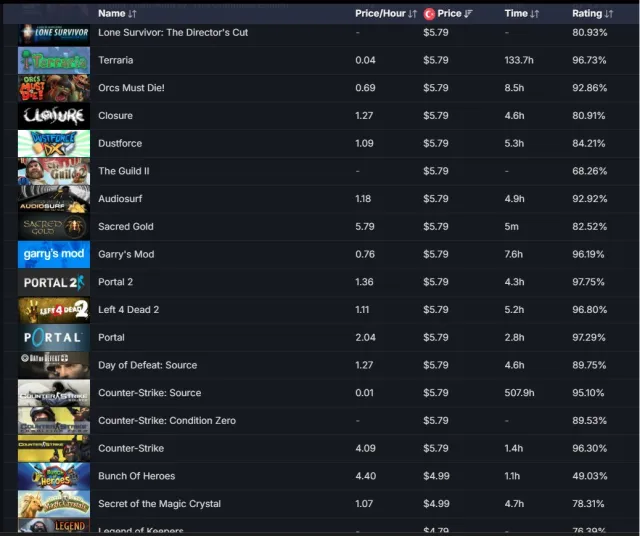Screen dimensions: 640x536
Task: Click Dustforce's 84.21% rating
Action: click(x=589, y=144)
